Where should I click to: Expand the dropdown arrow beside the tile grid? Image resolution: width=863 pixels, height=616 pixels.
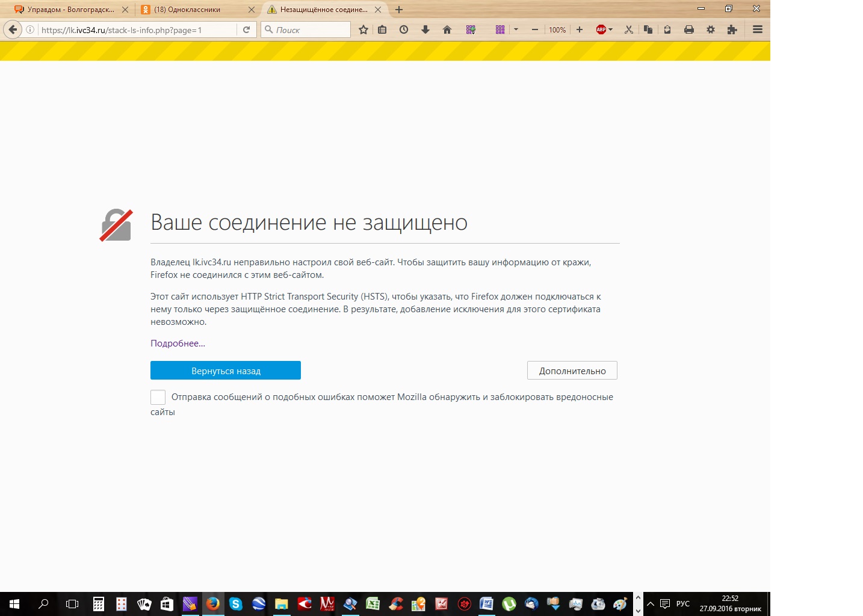[x=516, y=29]
